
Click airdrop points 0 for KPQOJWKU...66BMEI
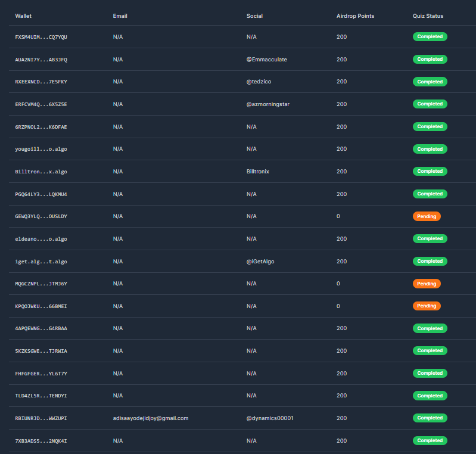pyautogui.click(x=338, y=306)
